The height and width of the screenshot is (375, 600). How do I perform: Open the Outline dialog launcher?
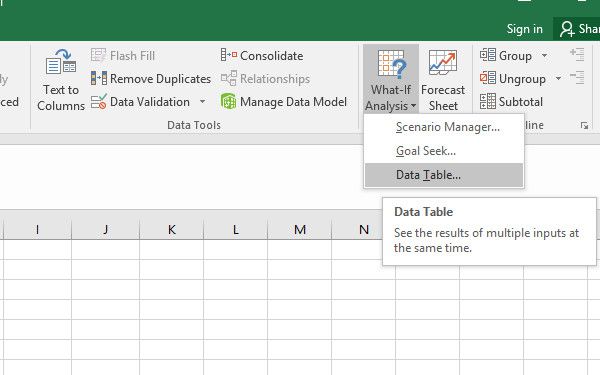coord(584,126)
